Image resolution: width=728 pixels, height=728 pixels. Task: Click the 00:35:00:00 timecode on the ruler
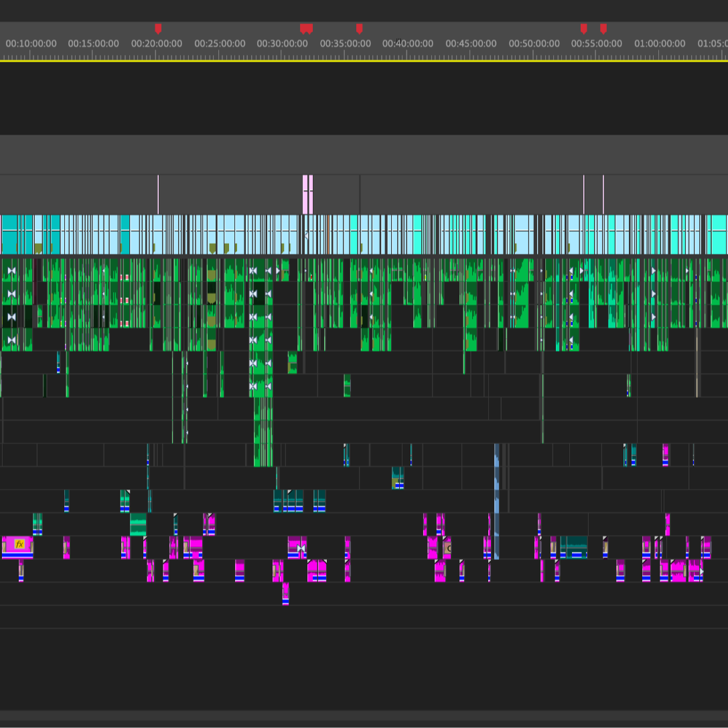tap(346, 44)
